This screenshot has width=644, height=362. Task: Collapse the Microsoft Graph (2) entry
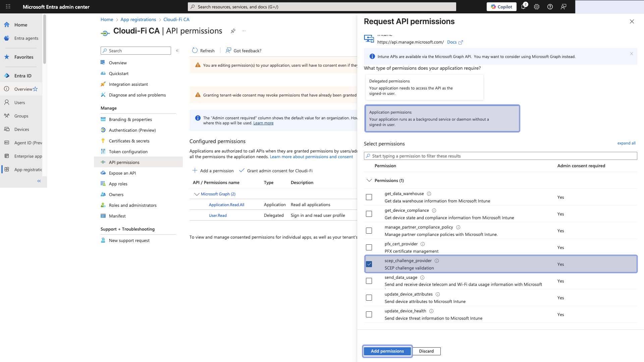[196, 194]
